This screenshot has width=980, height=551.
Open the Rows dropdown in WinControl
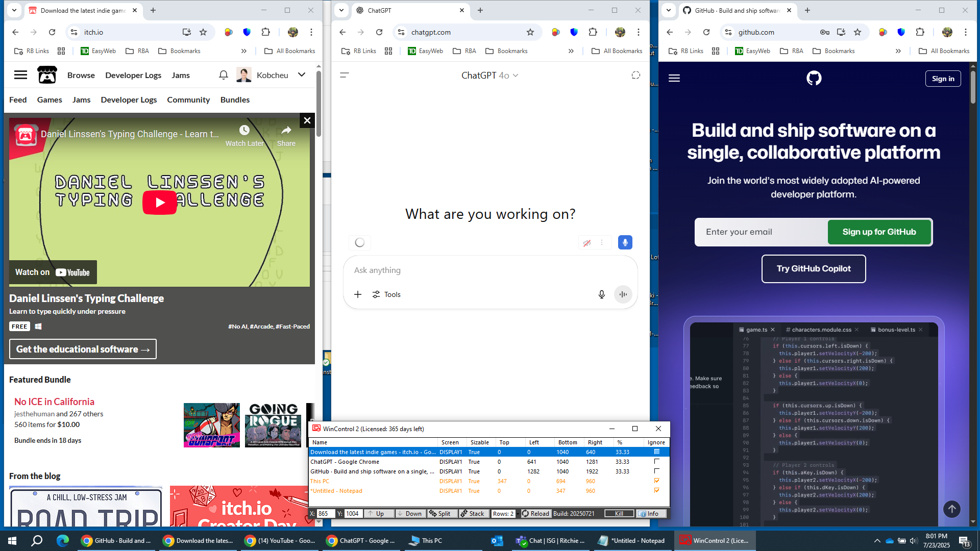coord(518,514)
